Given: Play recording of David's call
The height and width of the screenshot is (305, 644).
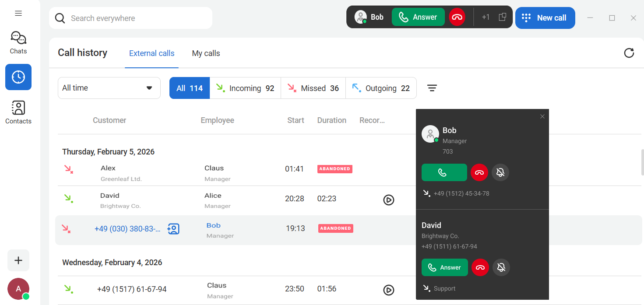Looking at the screenshot, I should [x=388, y=200].
